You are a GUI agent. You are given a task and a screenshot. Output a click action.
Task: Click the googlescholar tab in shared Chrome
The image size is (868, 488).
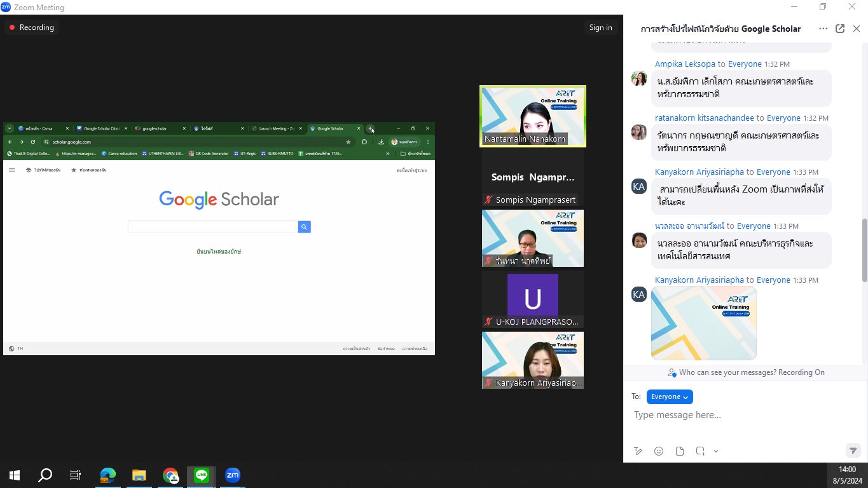[x=160, y=128]
